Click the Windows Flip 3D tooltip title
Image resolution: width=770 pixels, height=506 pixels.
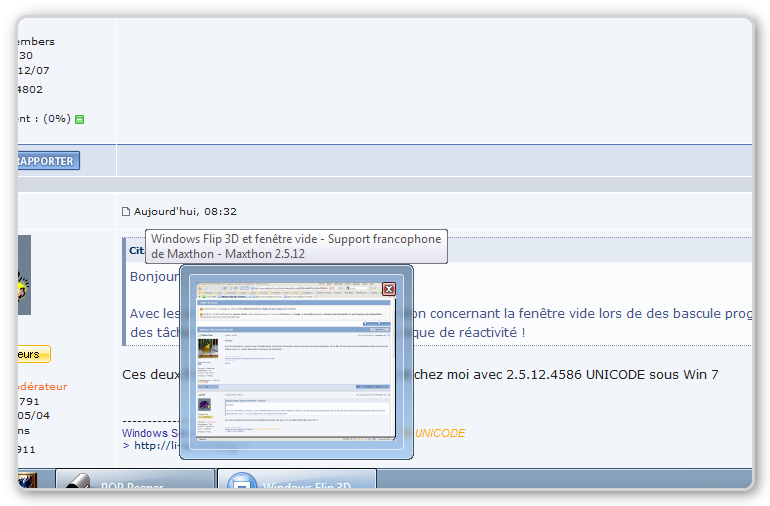click(296, 246)
